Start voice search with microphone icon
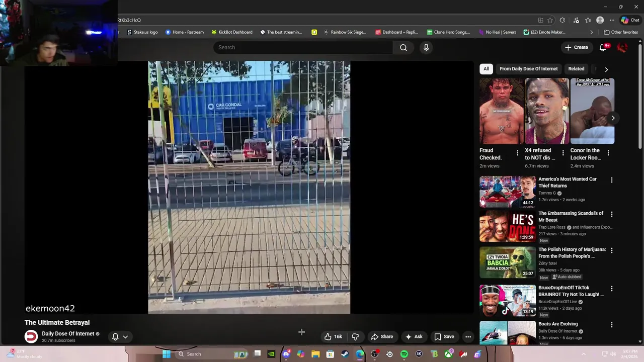 (x=426, y=47)
